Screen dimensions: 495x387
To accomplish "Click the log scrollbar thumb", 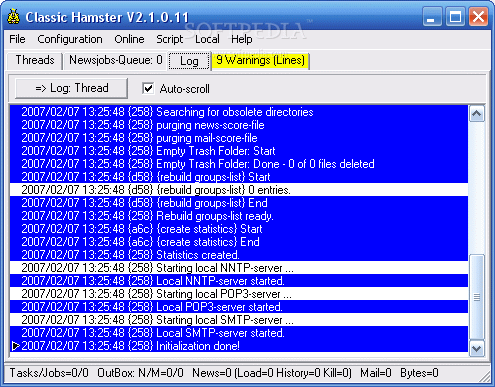I will (x=477, y=297).
